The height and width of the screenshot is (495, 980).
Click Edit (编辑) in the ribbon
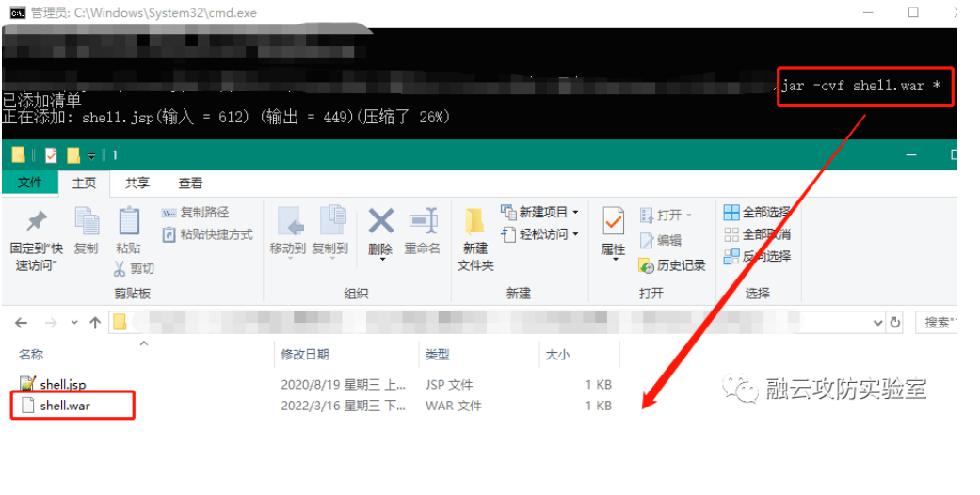coord(661,240)
